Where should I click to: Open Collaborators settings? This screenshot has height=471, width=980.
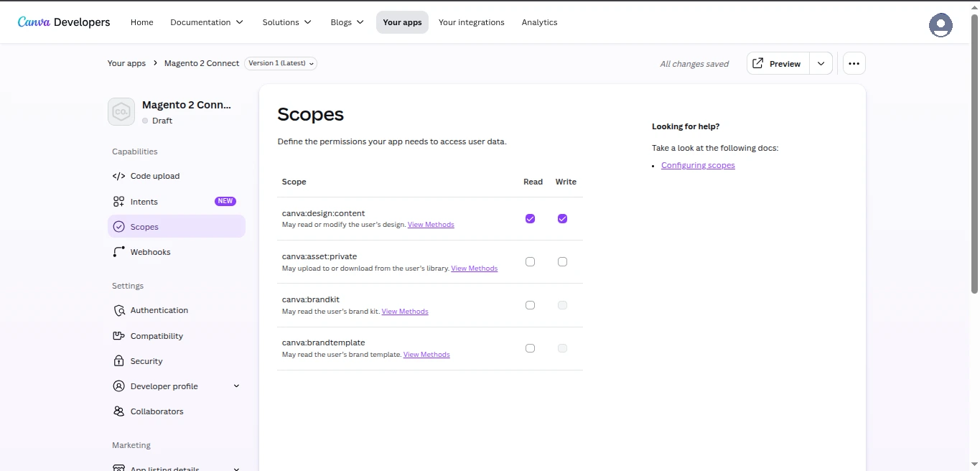(x=177, y=411)
